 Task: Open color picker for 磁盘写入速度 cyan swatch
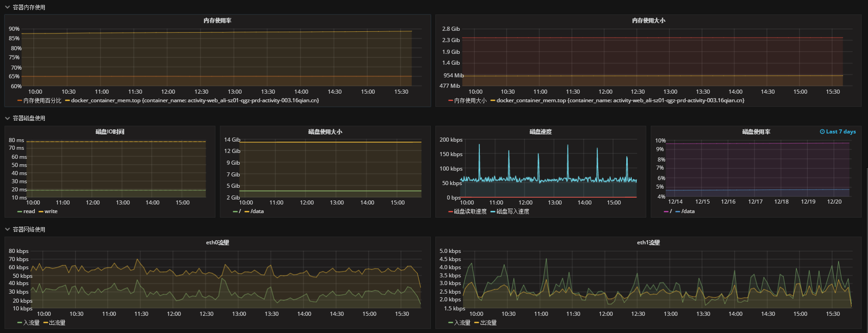coord(493,212)
